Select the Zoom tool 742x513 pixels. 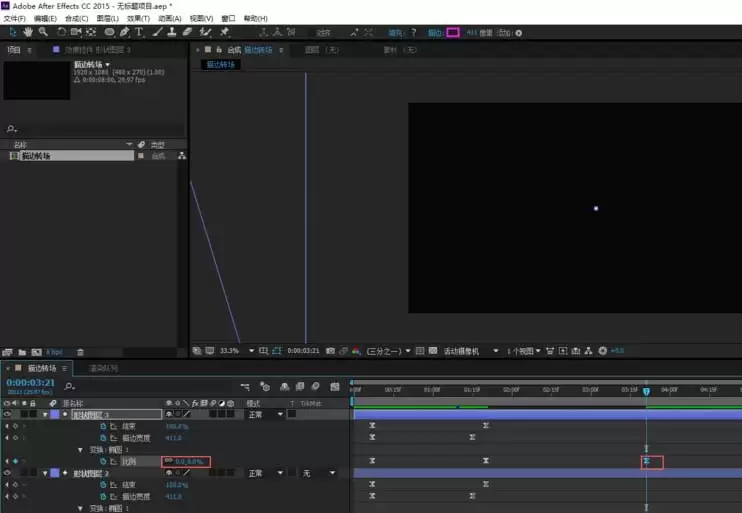coord(43,32)
